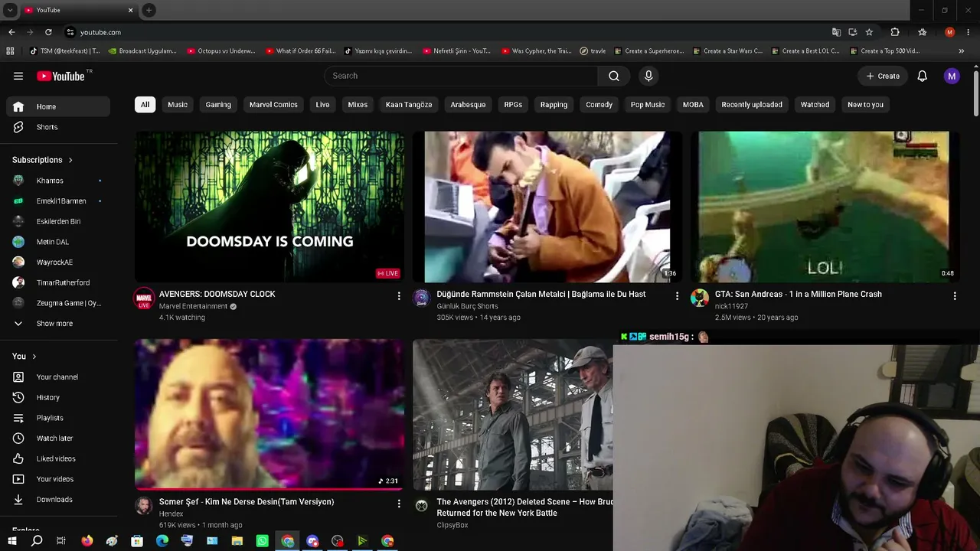Open the notifications bell

coord(923,76)
